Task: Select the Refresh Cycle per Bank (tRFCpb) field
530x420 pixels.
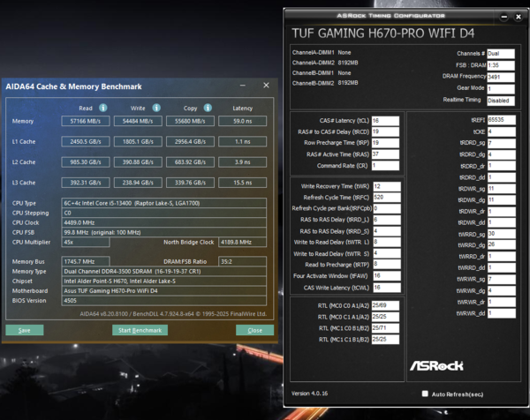Action: point(387,208)
